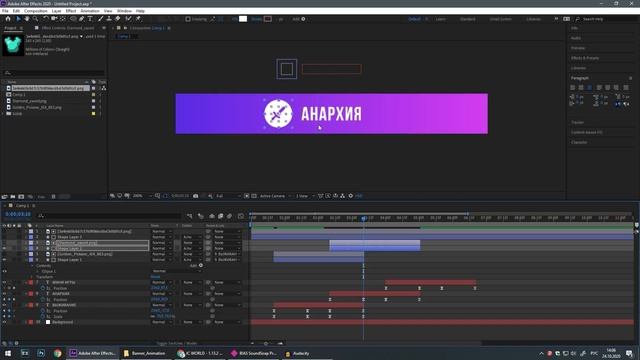The image size is (640, 360).
Task: Click the Shy layers toggle icon in timeline
Action: [x=211, y=216]
